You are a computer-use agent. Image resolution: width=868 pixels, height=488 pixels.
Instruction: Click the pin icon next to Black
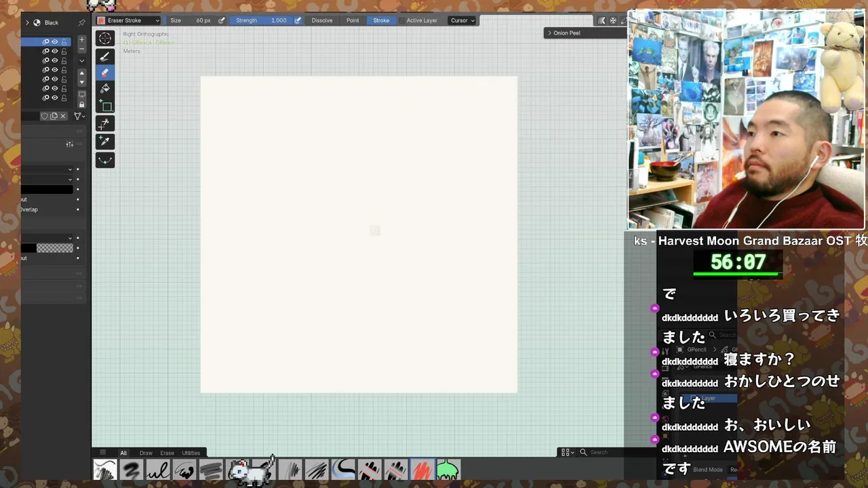(82, 22)
